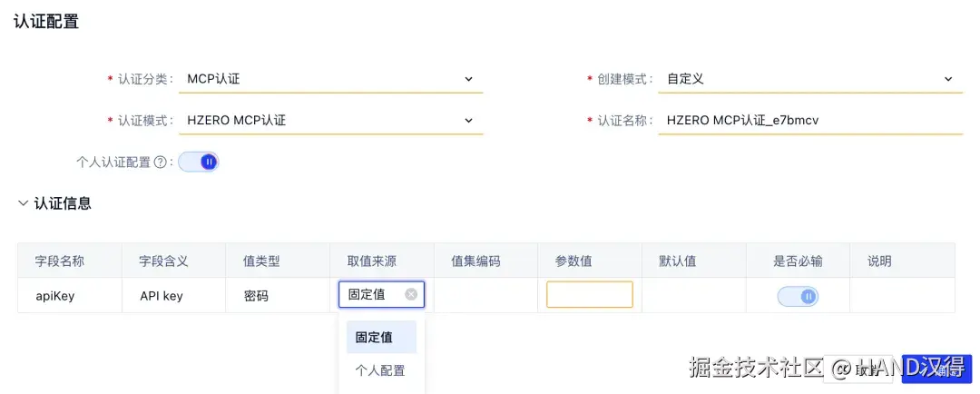The height and width of the screenshot is (394, 980).
Task: Click the clear icon in 取值来源 field
Action: (411, 294)
